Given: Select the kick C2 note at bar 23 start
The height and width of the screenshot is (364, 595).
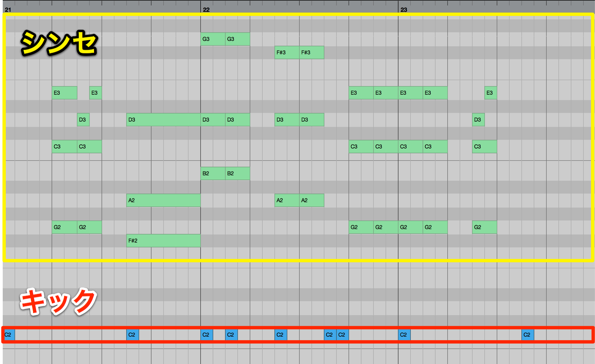Looking at the screenshot, I should tap(405, 335).
